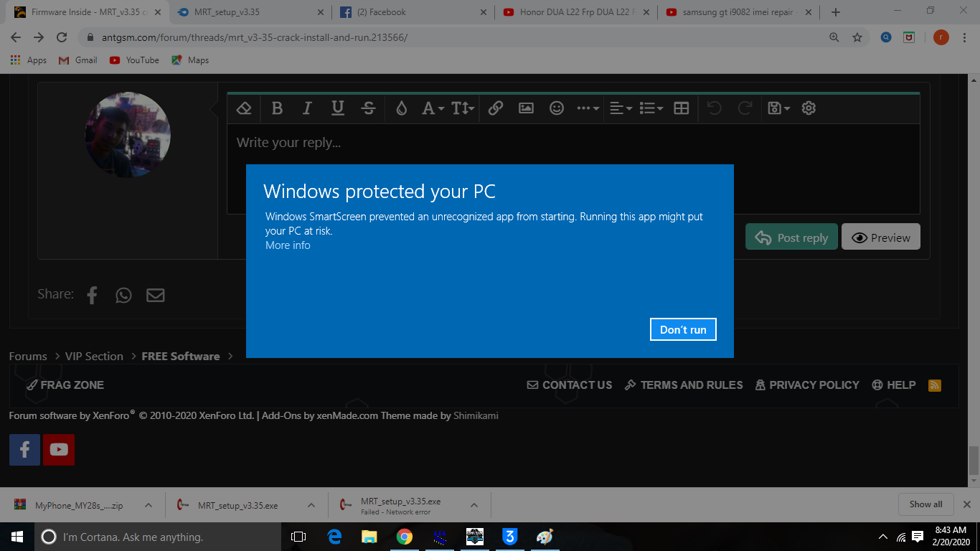The height and width of the screenshot is (551, 980).
Task: Open Chrome menu three dots
Action: point(965,37)
